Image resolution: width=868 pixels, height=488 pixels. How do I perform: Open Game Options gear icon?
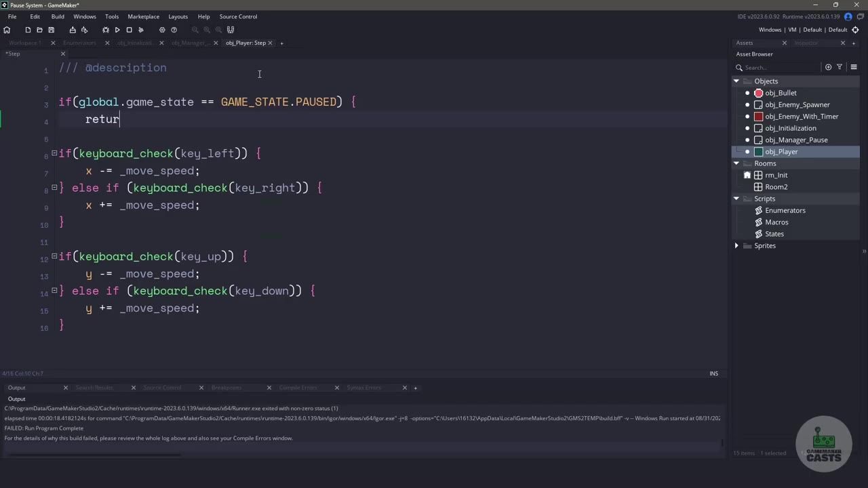click(x=162, y=30)
